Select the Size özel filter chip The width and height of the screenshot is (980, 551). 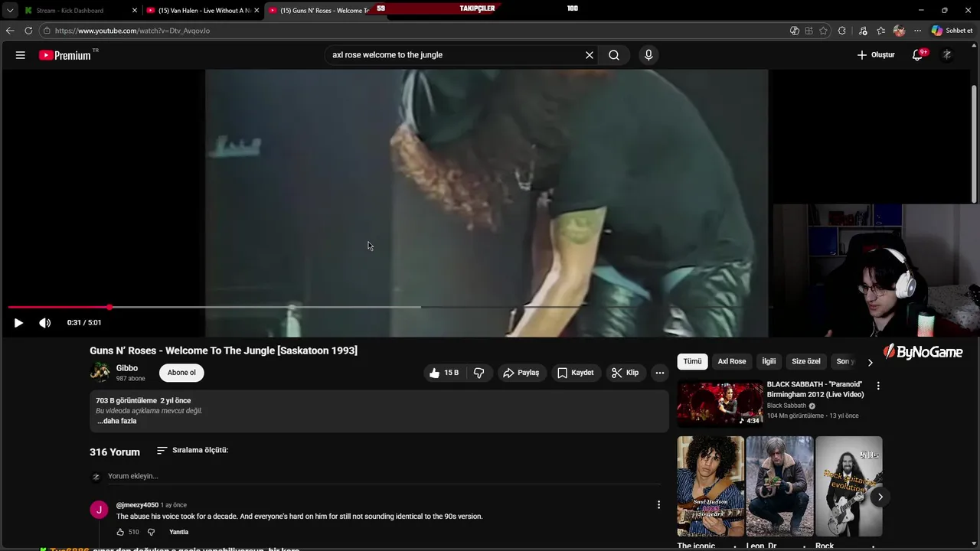tap(806, 361)
